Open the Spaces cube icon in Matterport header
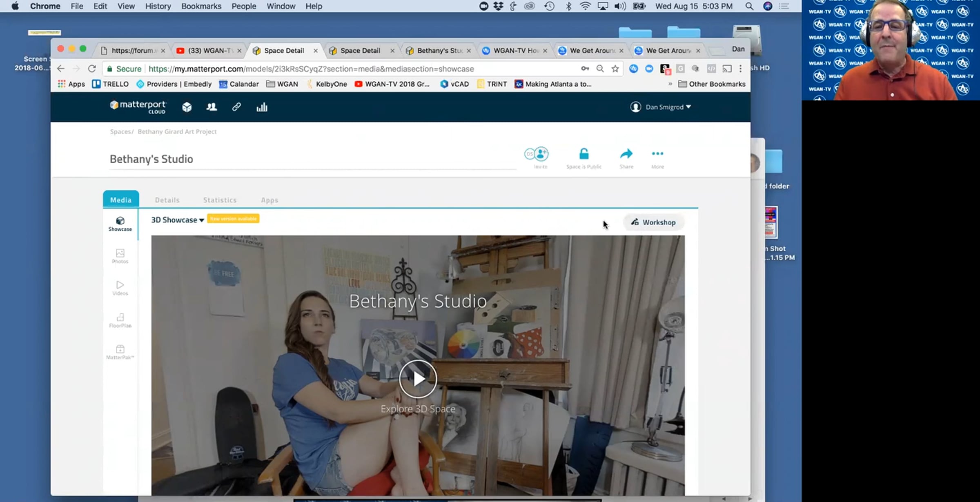Image resolution: width=980 pixels, height=502 pixels. 187,107
